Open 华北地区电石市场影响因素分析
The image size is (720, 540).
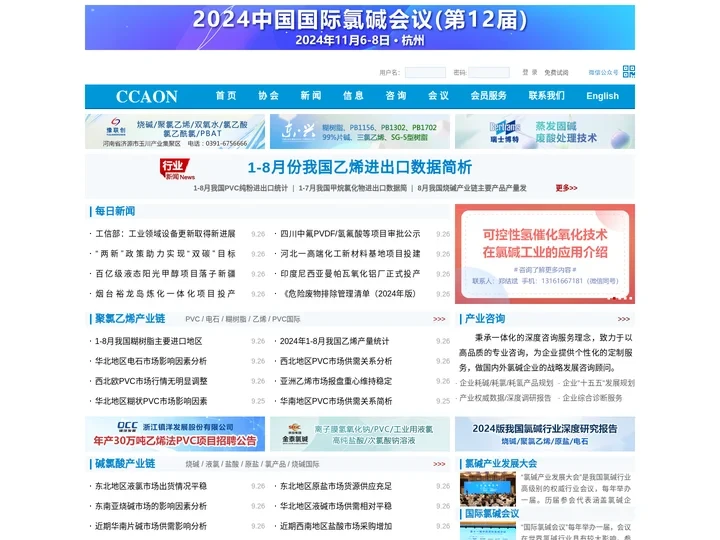[x=151, y=361]
